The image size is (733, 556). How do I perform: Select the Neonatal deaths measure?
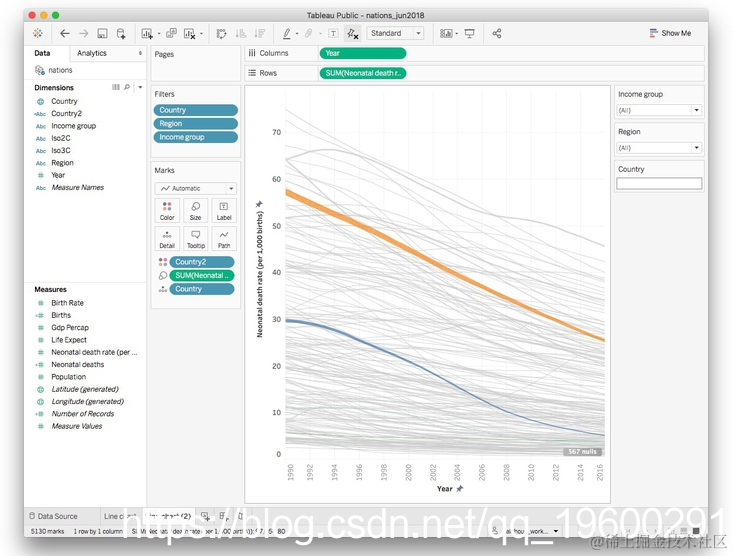[x=78, y=364]
